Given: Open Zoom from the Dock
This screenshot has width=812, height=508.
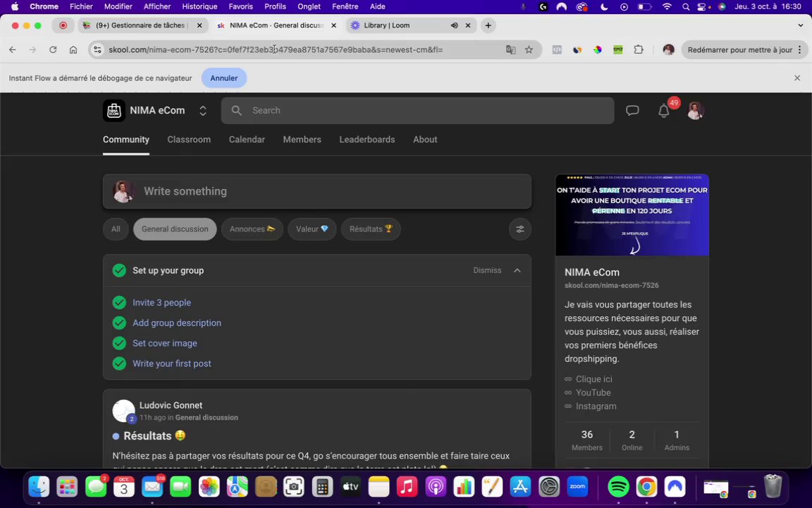Looking at the screenshot, I should click(577, 487).
